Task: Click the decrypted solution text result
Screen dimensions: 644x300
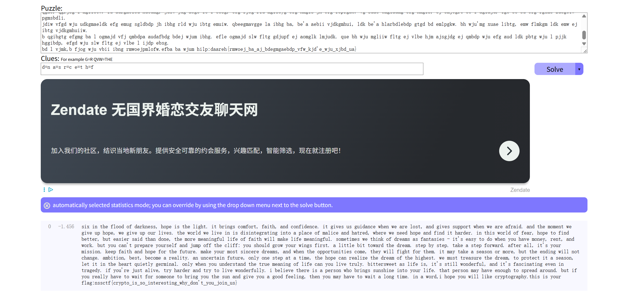Action: coord(330,255)
